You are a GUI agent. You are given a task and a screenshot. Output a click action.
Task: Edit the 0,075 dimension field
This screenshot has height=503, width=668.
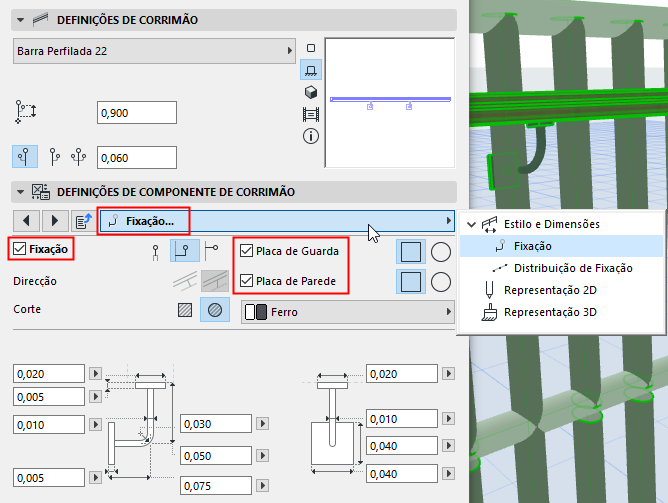click(x=216, y=486)
